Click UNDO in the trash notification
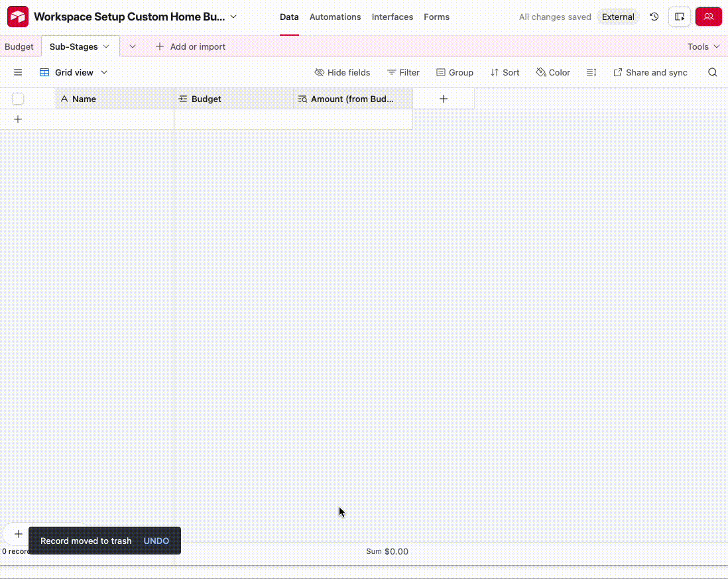The image size is (728, 579). [156, 541]
